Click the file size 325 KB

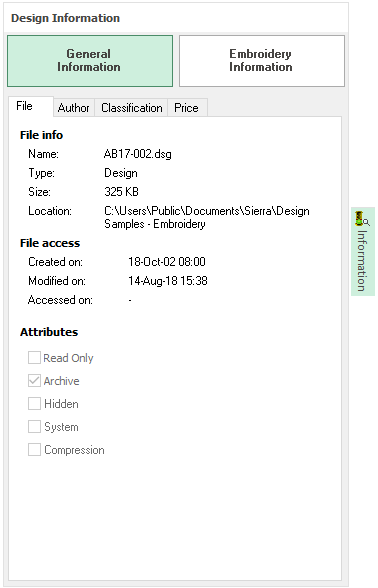pos(121,192)
